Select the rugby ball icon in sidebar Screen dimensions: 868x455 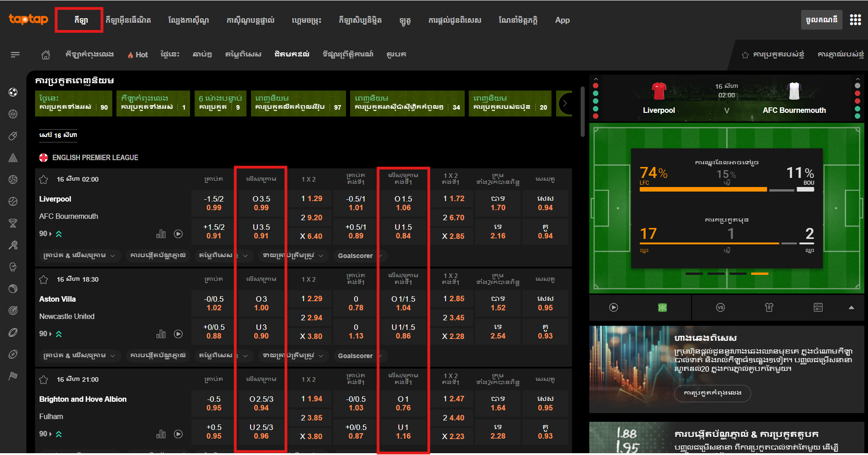coord(13,333)
